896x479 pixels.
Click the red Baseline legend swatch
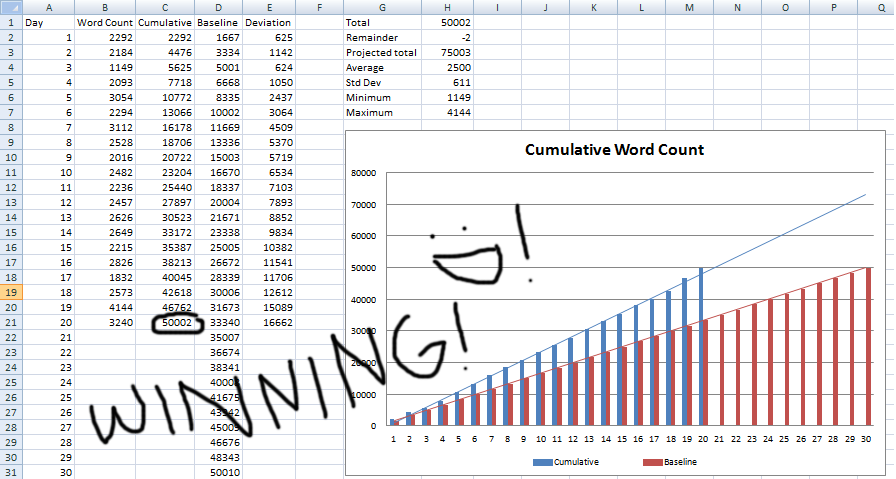(x=653, y=462)
